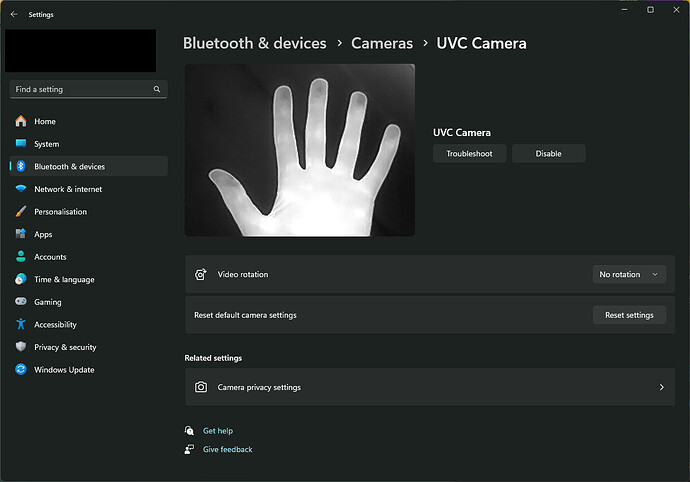This screenshot has height=482, width=690.
Task: Click the Reset default camera settings text
Action: [x=245, y=315]
